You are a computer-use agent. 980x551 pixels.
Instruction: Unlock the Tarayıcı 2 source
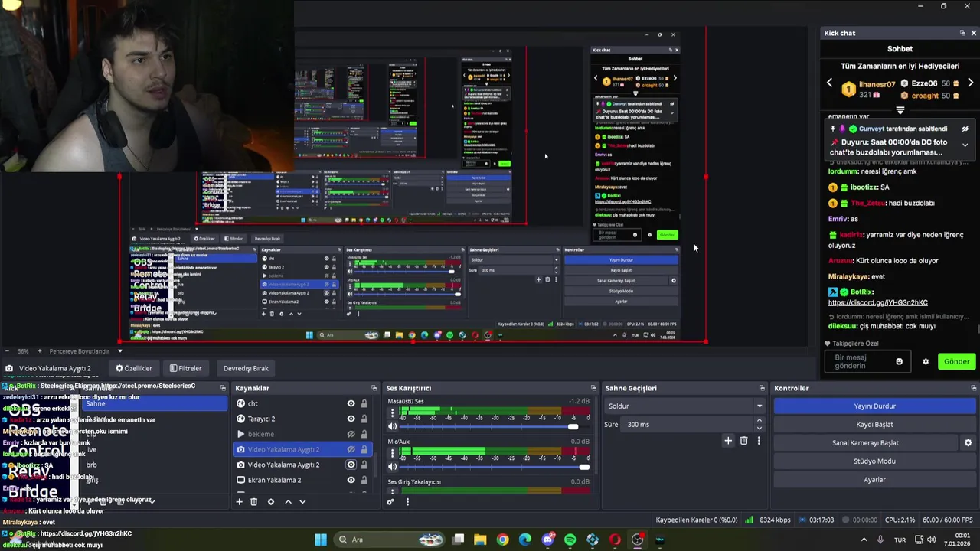[364, 419]
